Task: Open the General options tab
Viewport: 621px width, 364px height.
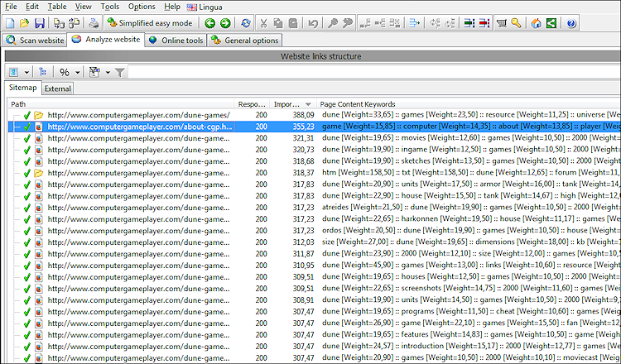Action: point(245,41)
